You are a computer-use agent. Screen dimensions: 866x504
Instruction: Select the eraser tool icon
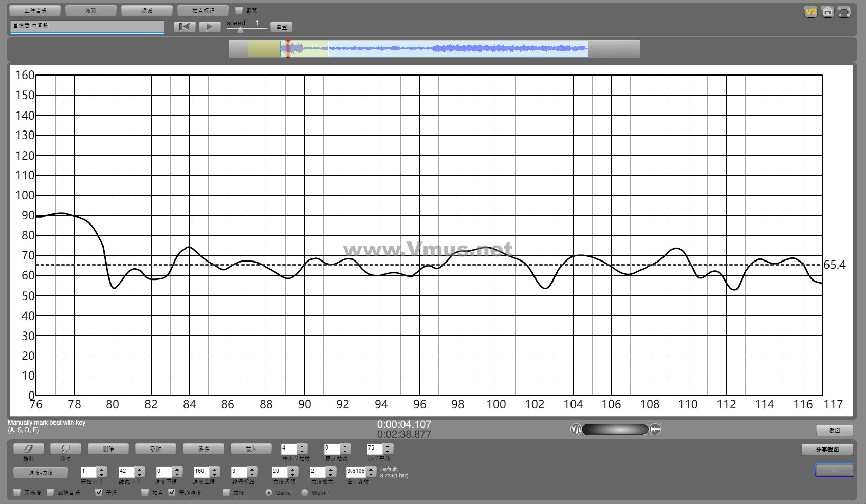point(29,449)
